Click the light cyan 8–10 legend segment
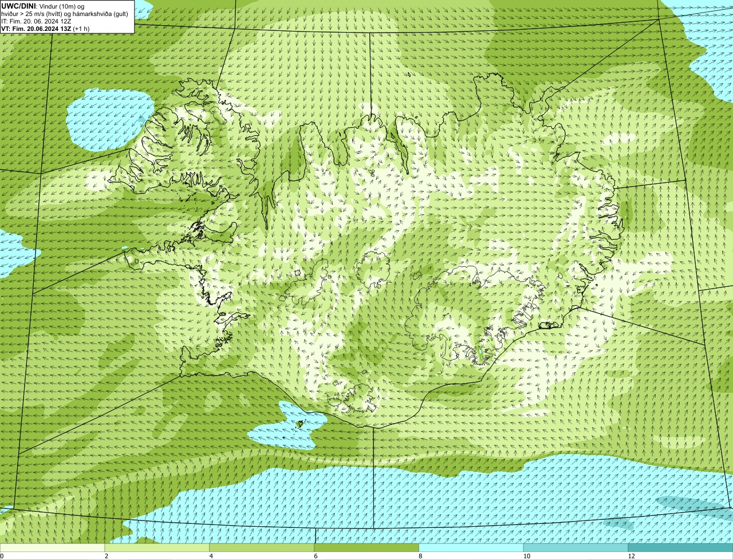The height and width of the screenshot is (560, 733). click(x=471, y=548)
